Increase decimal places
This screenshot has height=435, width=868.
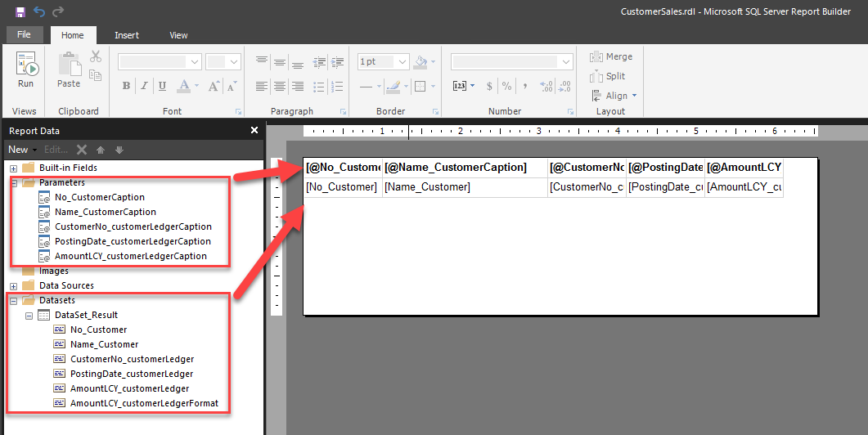[x=546, y=86]
